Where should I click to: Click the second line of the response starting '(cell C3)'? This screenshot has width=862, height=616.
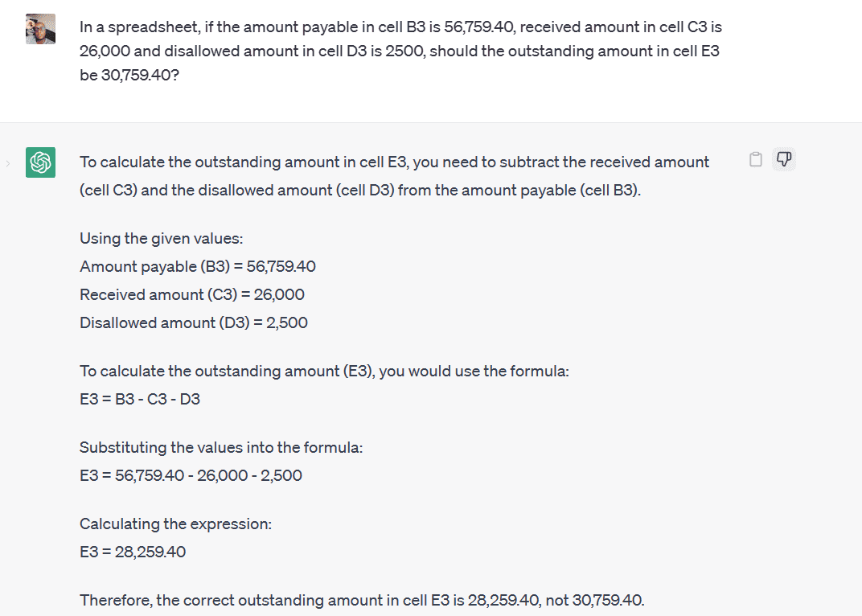point(360,191)
